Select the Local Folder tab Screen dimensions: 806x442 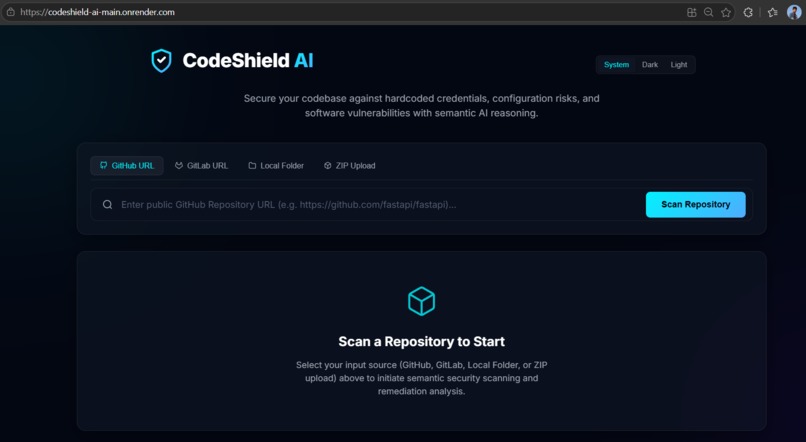[x=276, y=165]
